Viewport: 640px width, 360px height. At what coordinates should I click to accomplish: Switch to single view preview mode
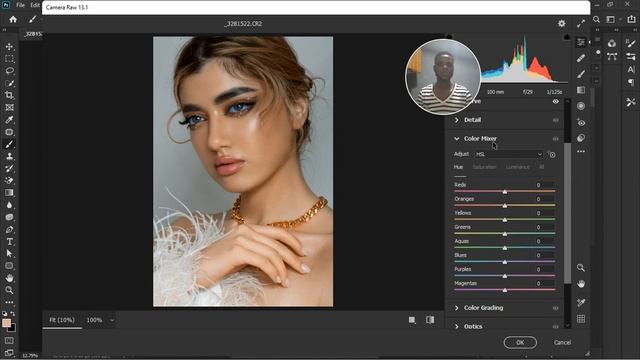click(412, 320)
